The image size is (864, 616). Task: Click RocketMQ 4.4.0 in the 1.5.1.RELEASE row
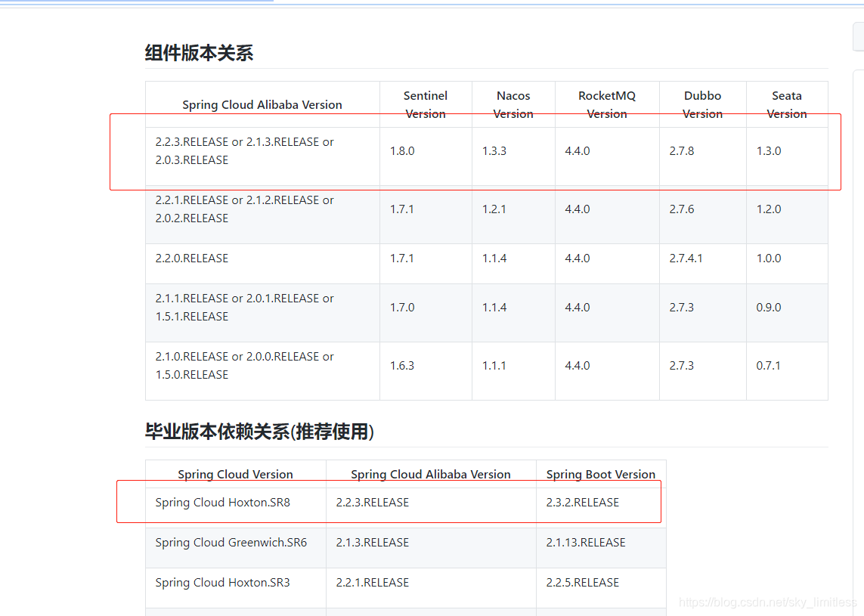coord(578,308)
